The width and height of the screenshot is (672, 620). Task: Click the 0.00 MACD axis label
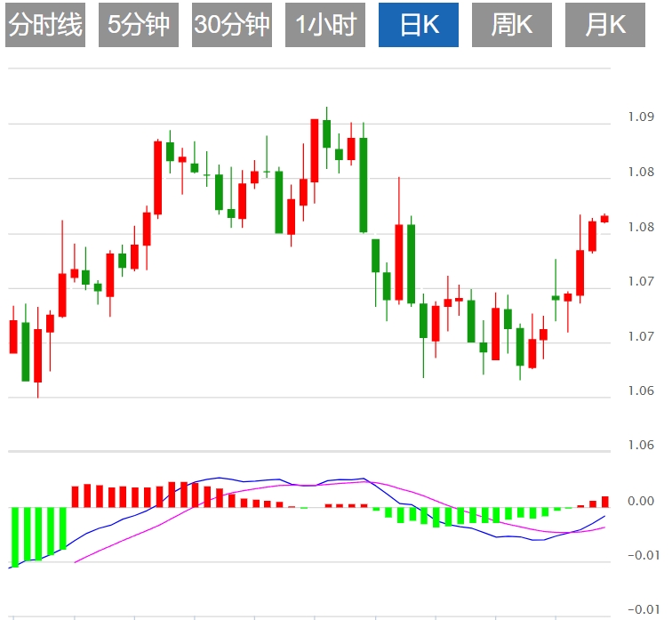(x=641, y=501)
